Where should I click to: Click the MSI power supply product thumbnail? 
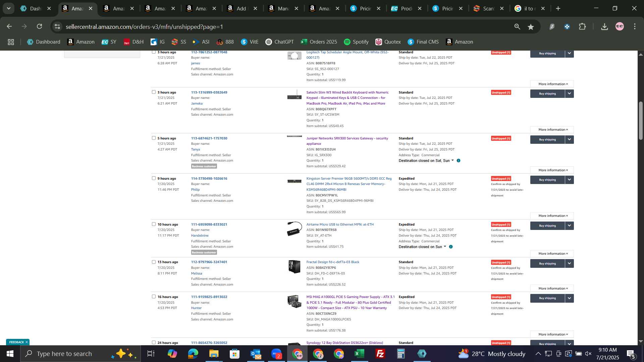click(x=294, y=301)
